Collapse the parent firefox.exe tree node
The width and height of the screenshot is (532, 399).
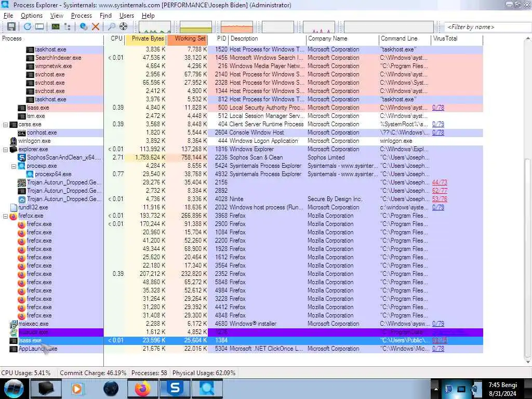tap(5, 216)
